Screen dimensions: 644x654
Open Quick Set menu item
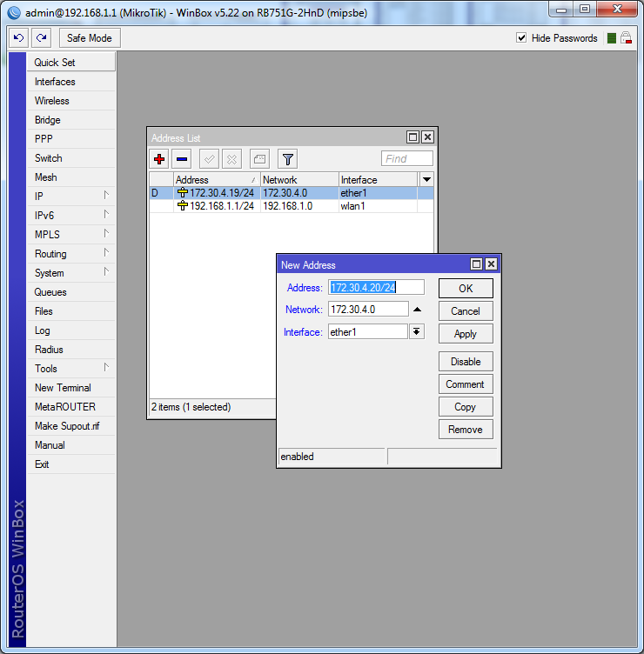pyautogui.click(x=71, y=62)
